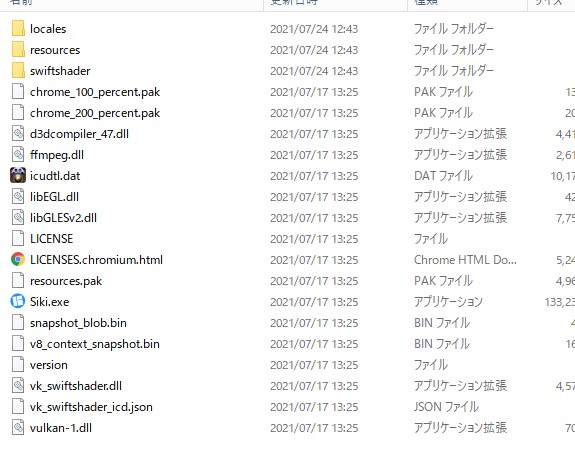Select the d3dcompiler_47.dll file icon

(x=18, y=134)
